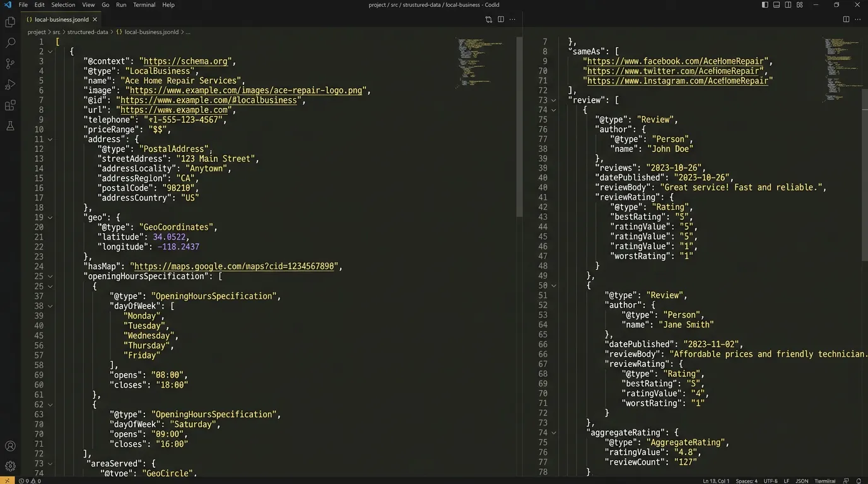Expand the breadcrumb ellipsis symbol
The width and height of the screenshot is (868, 484).
click(188, 32)
